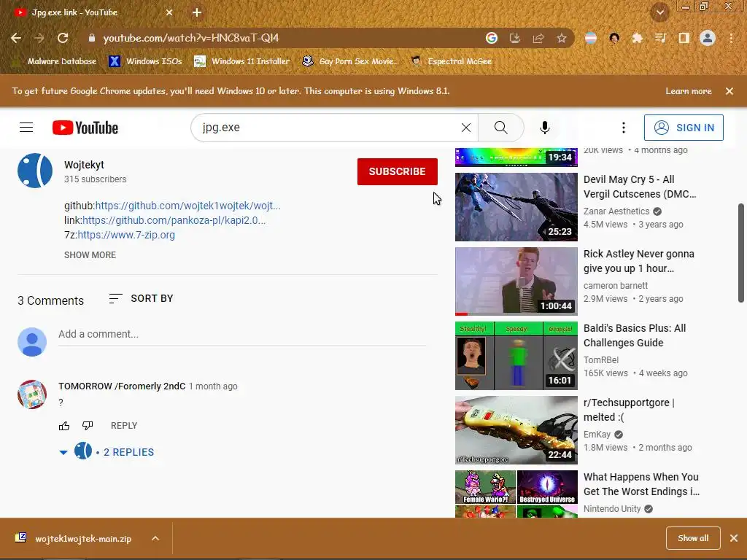The width and height of the screenshot is (747, 560).
Task: Open the Chrome profile avatar
Action: [708, 38]
